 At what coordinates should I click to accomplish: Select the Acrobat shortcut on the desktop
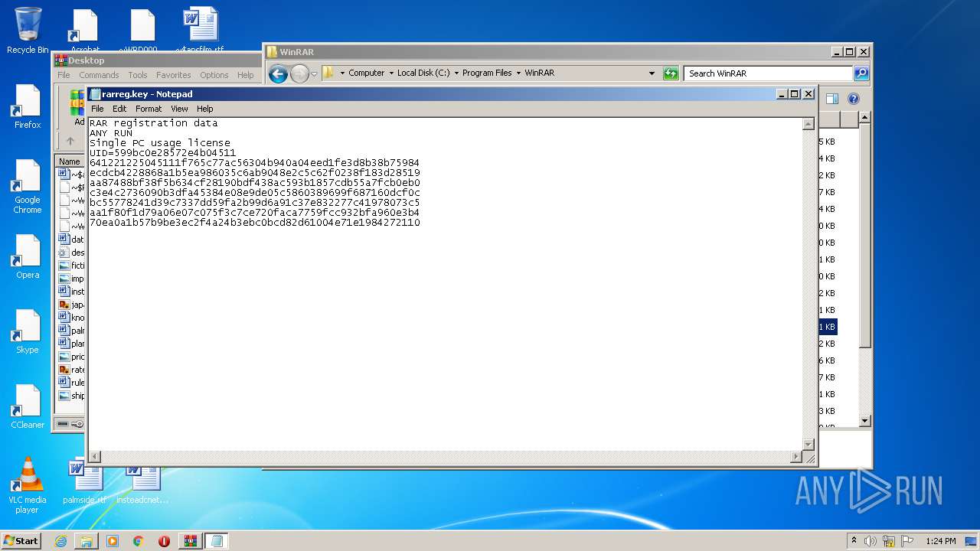tap(85, 31)
